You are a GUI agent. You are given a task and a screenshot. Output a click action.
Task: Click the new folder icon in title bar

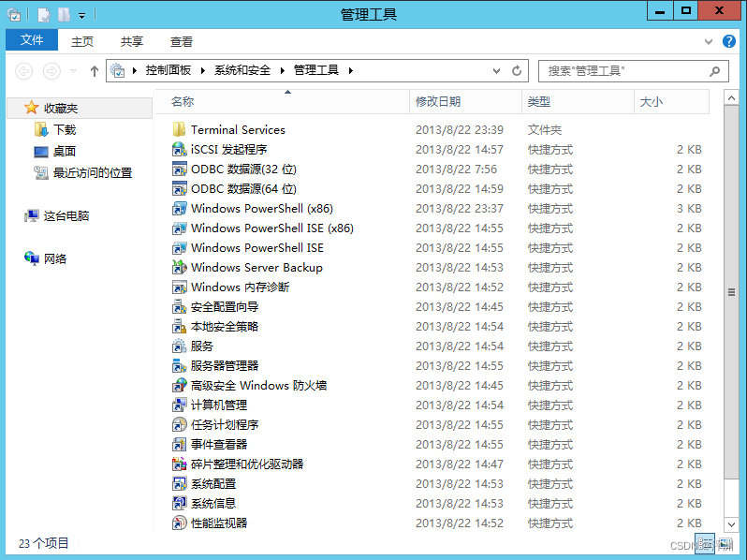pyautogui.click(x=64, y=15)
